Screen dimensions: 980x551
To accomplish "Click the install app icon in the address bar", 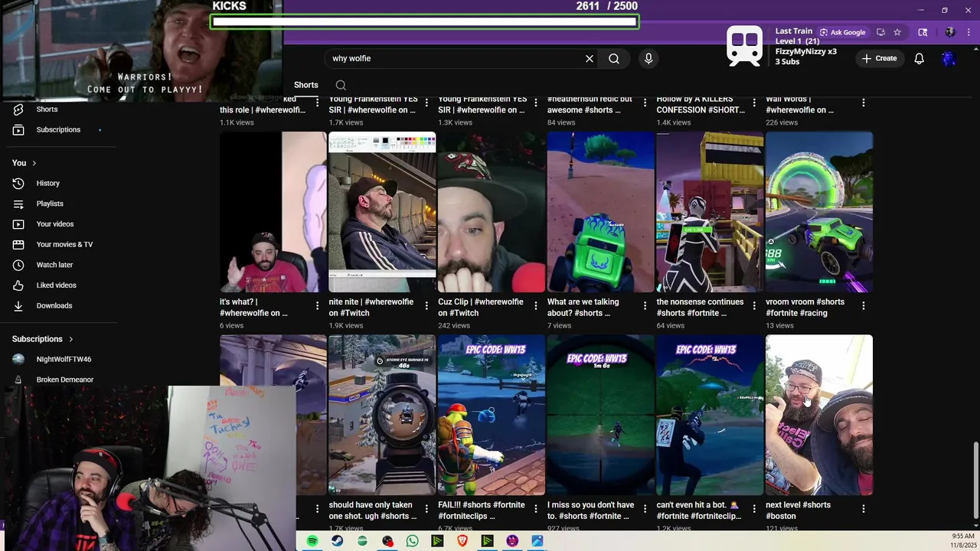I will point(880,32).
